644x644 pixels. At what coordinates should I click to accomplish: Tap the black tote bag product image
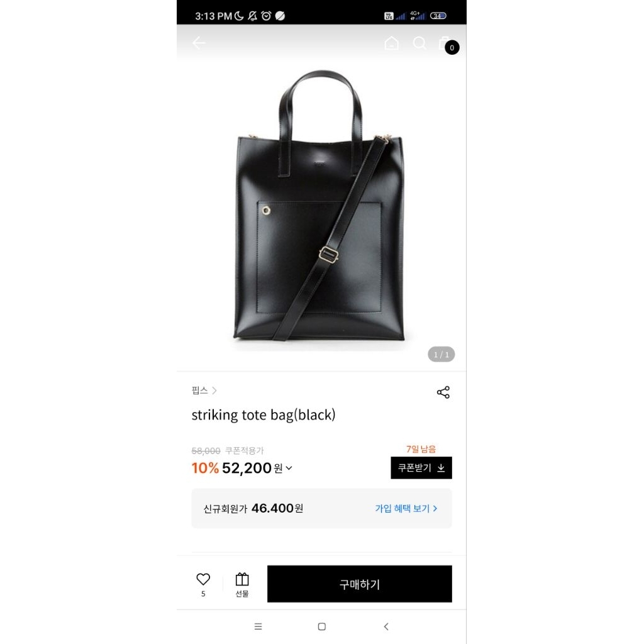[321, 208]
